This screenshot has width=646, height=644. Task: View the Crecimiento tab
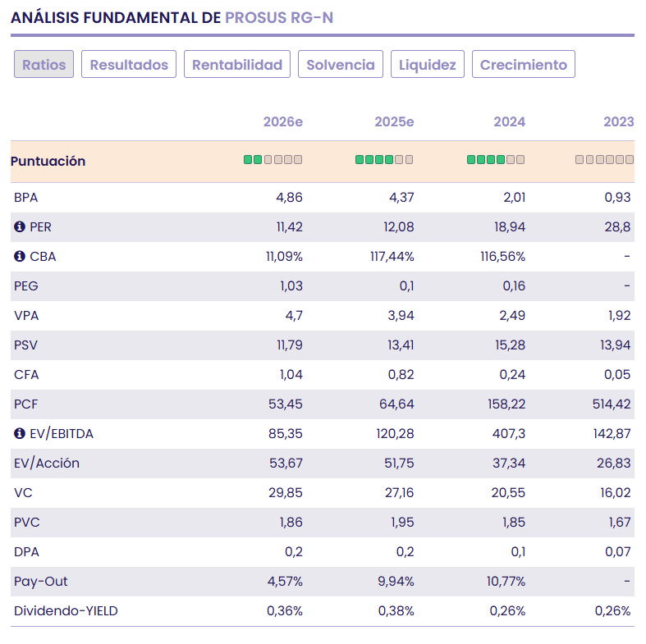(524, 65)
